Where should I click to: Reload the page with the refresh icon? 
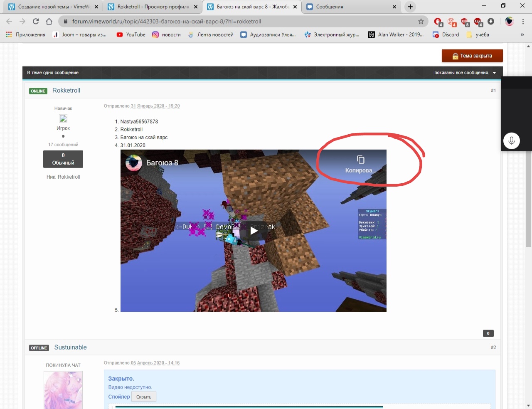(x=36, y=21)
